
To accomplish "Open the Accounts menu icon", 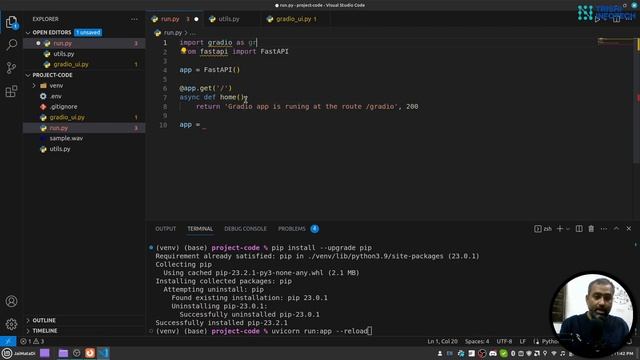I will click(11, 301).
